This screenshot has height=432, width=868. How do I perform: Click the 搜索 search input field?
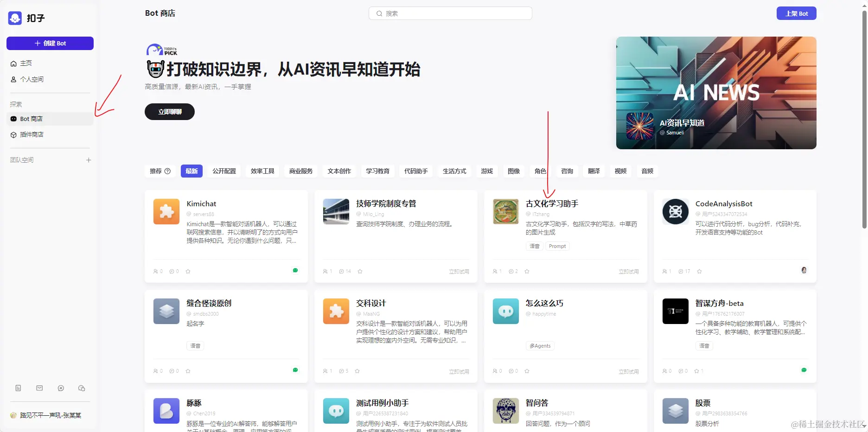450,13
